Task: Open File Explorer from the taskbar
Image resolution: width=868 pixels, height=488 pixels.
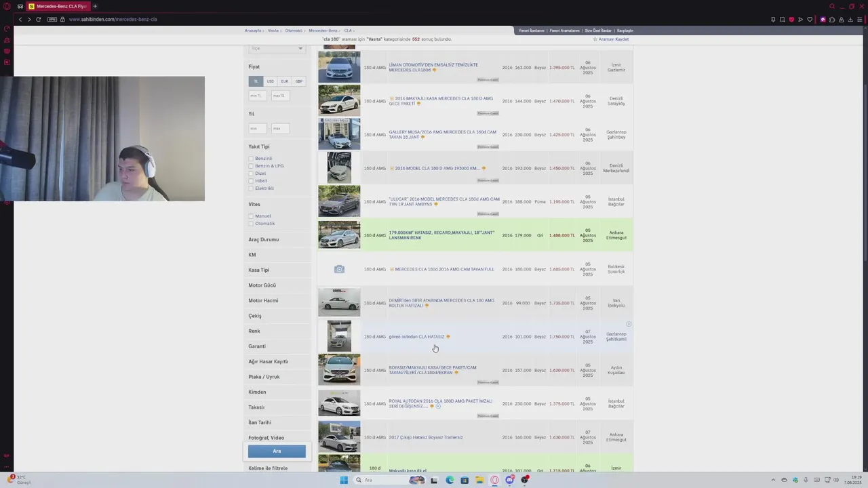Action: 479,480
